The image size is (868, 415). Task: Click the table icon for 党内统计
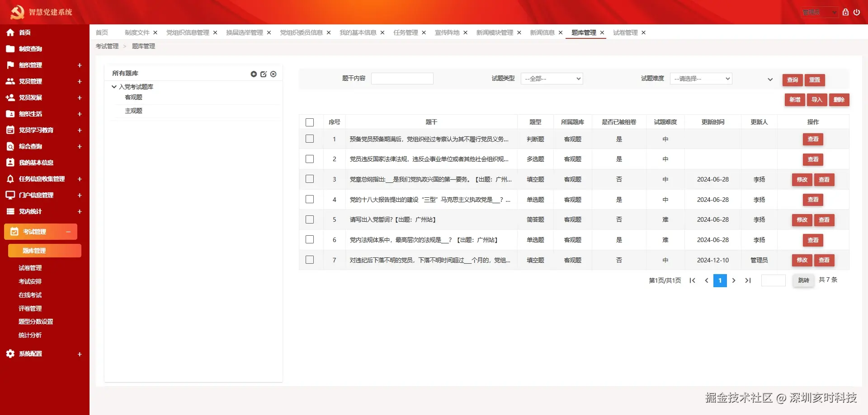[x=10, y=211]
